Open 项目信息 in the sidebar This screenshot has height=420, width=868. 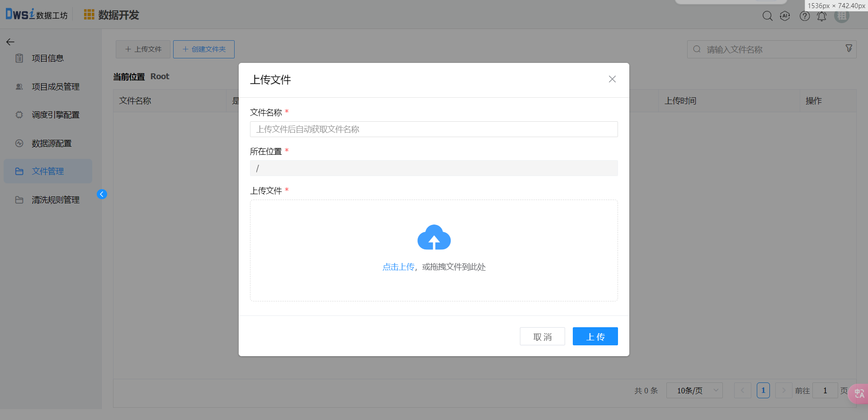click(47, 58)
